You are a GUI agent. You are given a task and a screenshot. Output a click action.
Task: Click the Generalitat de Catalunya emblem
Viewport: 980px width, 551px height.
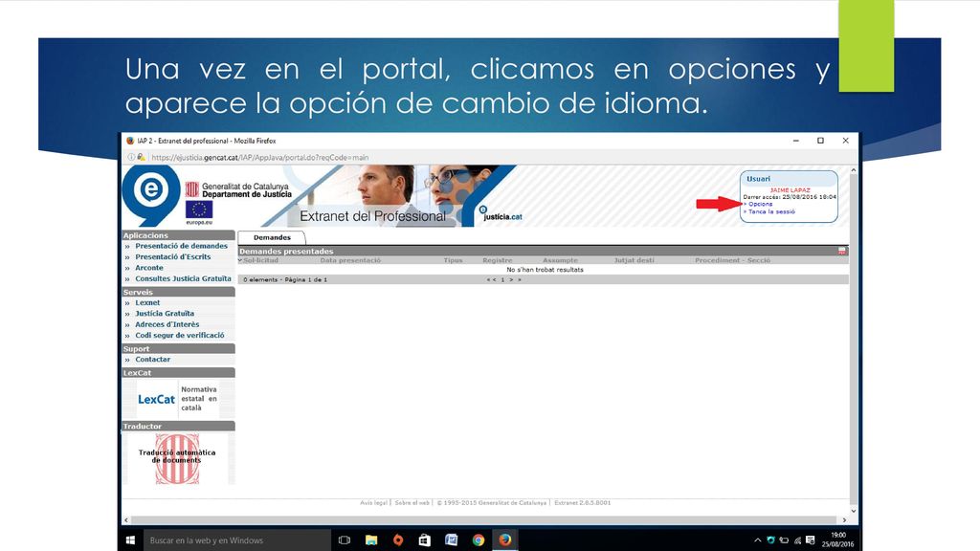coord(191,189)
